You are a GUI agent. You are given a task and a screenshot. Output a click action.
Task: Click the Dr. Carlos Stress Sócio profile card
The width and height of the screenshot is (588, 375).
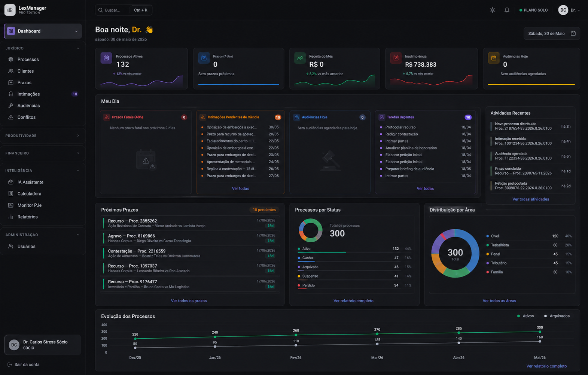43,345
